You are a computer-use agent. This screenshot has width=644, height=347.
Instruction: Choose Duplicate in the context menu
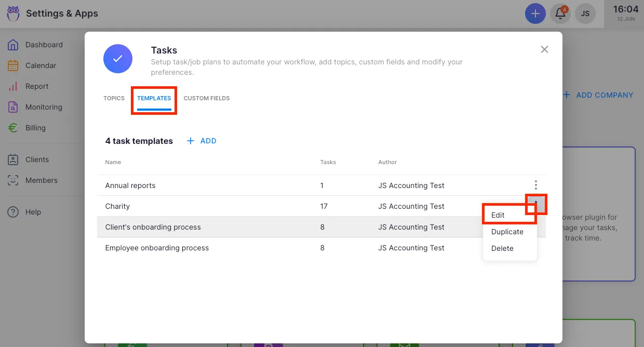click(x=507, y=232)
